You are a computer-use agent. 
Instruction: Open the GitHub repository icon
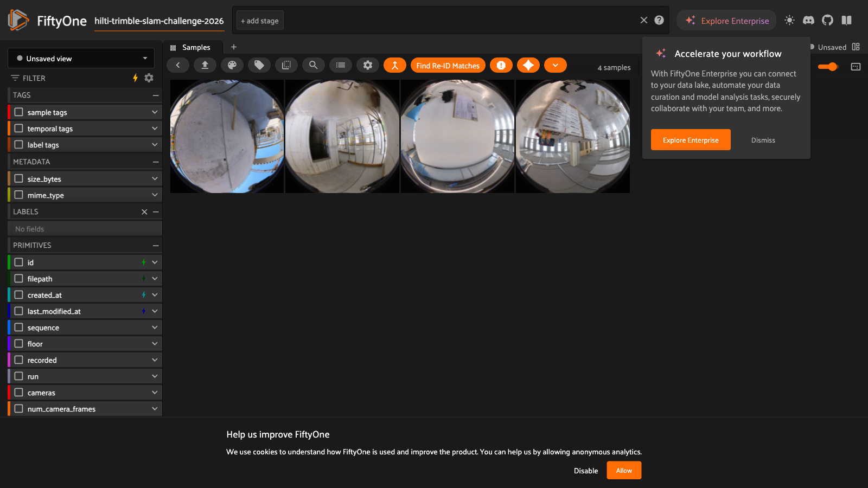pyautogui.click(x=827, y=20)
